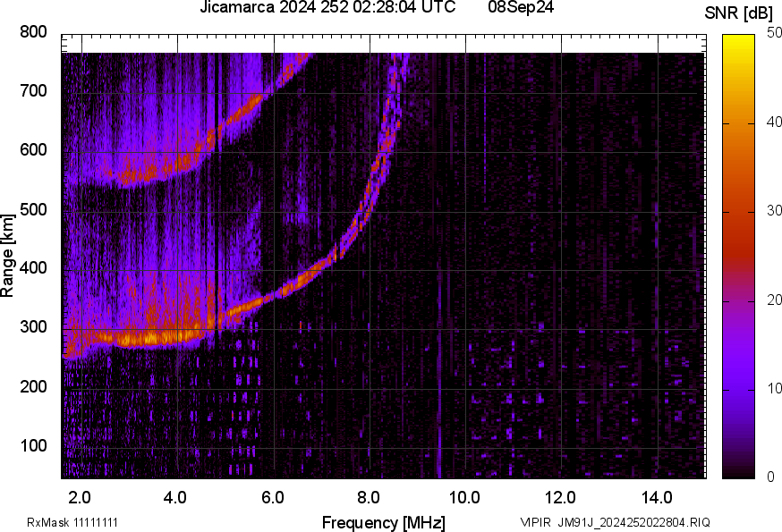
Task: Click the 100 range tick label
Action: pyautogui.click(x=33, y=445)
